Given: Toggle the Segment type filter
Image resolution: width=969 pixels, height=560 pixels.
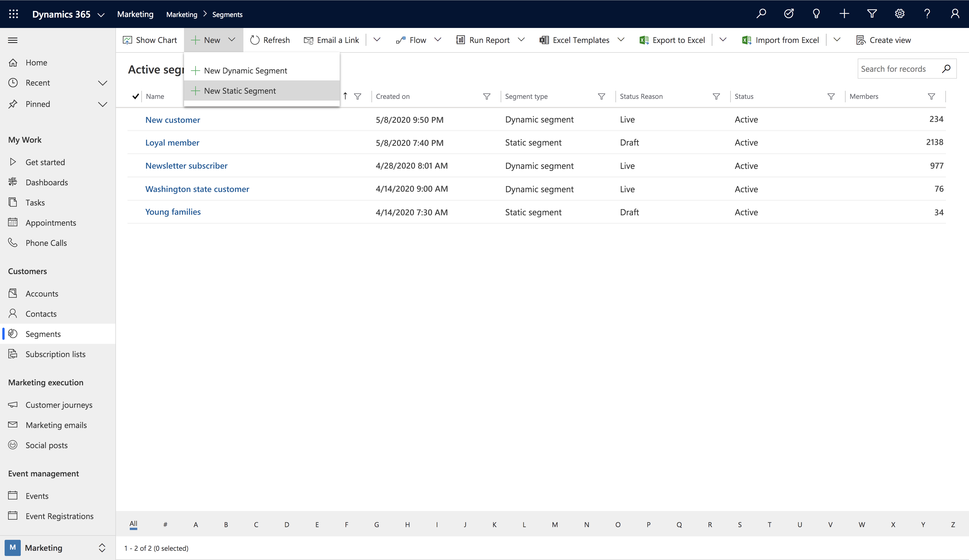Looking at the screenshot, I should click(601, 97).
